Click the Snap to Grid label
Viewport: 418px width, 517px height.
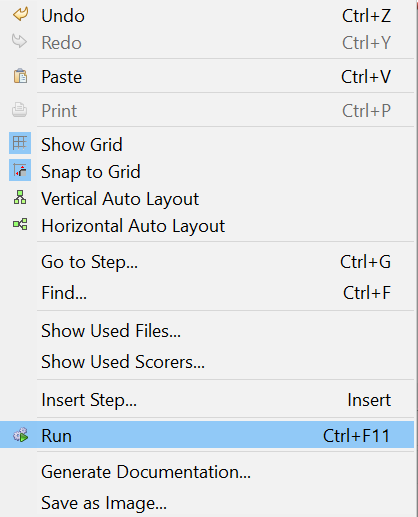point(91,172)
